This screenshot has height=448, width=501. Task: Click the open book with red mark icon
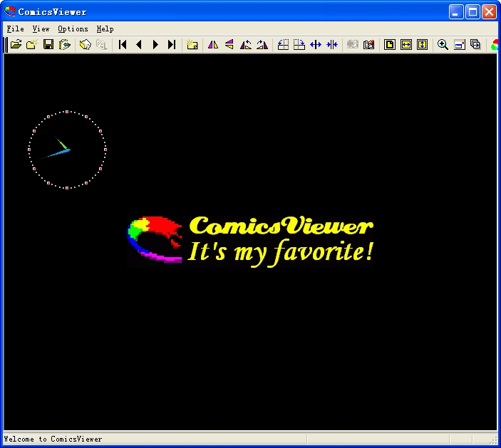click(x=368, y=44)
